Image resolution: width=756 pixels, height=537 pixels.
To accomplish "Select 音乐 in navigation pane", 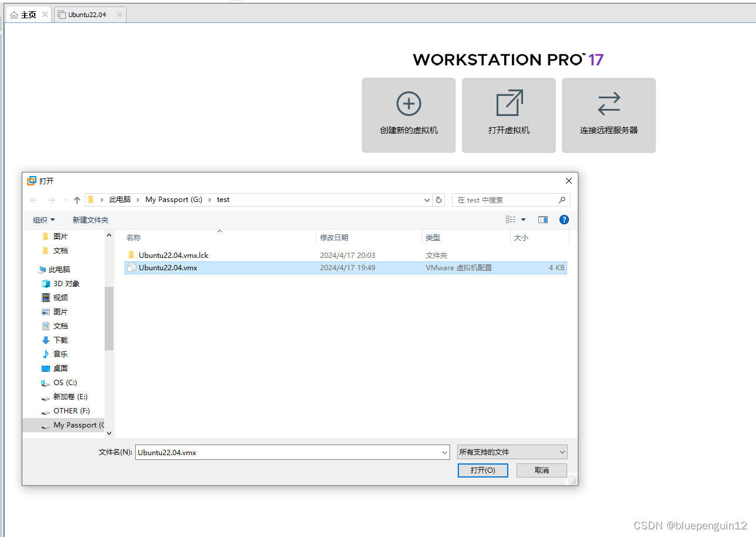I will pos(61,354).
